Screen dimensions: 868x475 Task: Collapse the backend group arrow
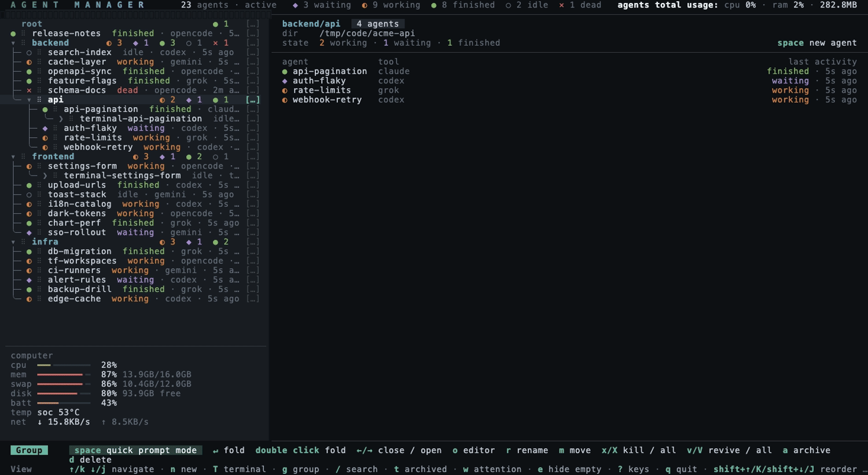13,43
